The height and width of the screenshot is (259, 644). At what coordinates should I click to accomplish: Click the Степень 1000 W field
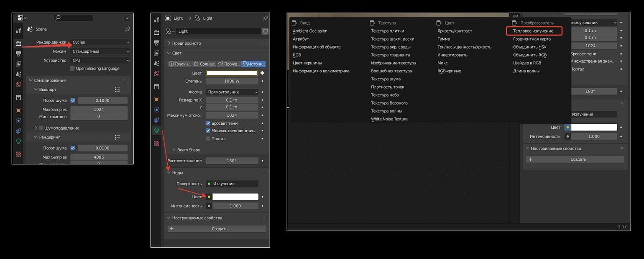coord(232,81)
